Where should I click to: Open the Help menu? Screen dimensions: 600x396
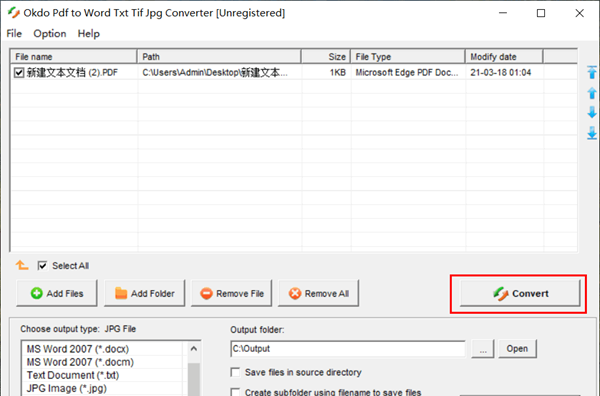coord(89,34)
